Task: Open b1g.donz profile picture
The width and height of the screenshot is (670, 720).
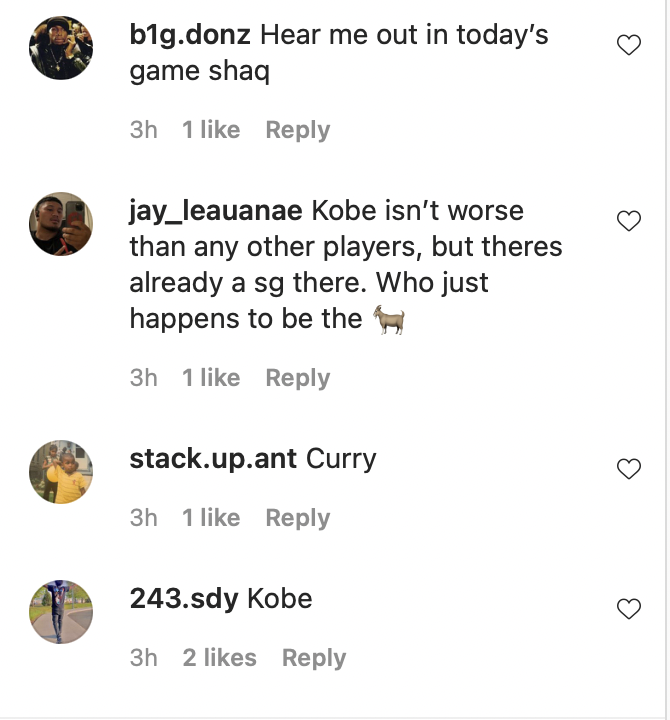Action: 61,48
